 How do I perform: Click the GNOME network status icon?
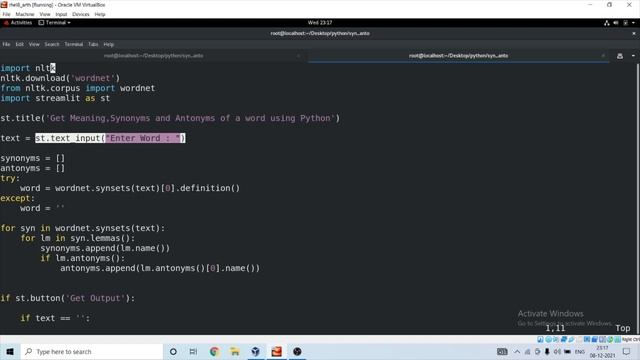tap(607, 23)
